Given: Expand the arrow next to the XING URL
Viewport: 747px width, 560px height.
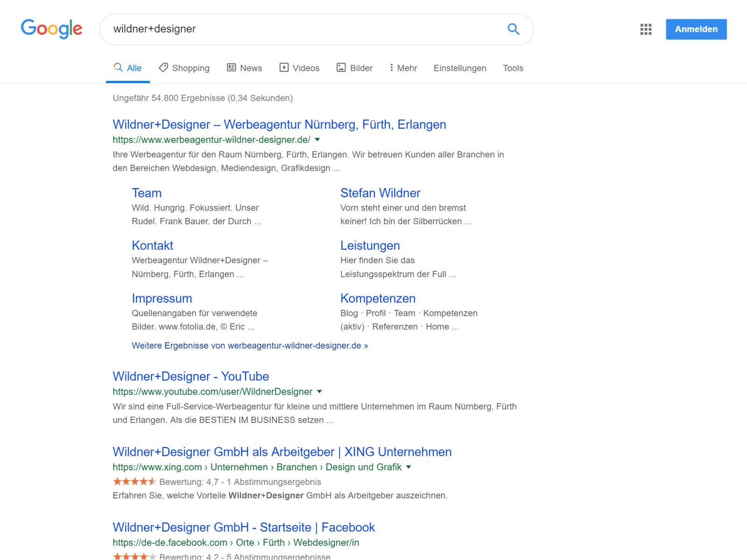Looking at the screenshot, I should point(409,467).
